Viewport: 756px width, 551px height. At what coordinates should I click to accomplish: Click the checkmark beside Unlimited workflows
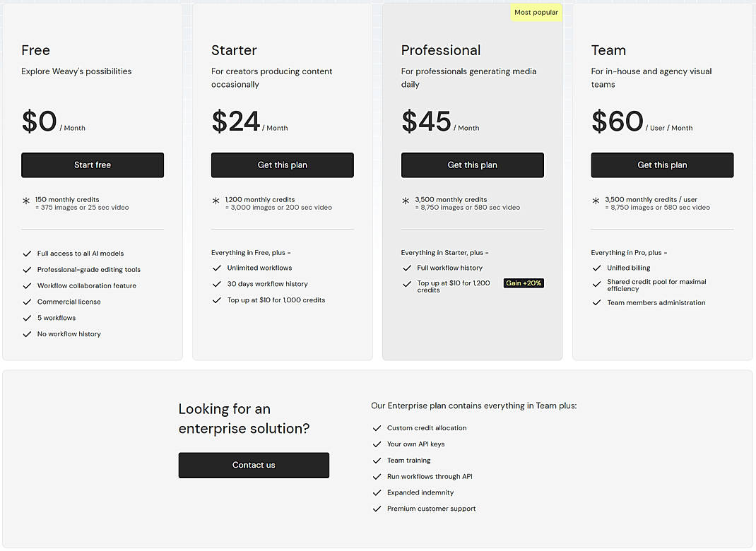217,268
